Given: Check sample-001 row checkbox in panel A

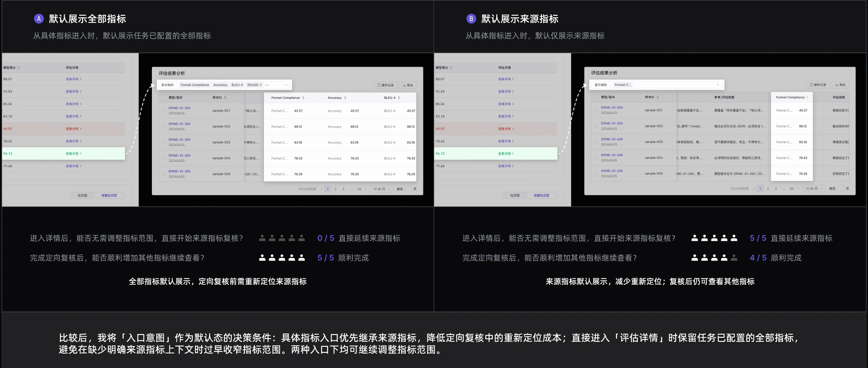Looking at the screenshot, I should [164, 111].
